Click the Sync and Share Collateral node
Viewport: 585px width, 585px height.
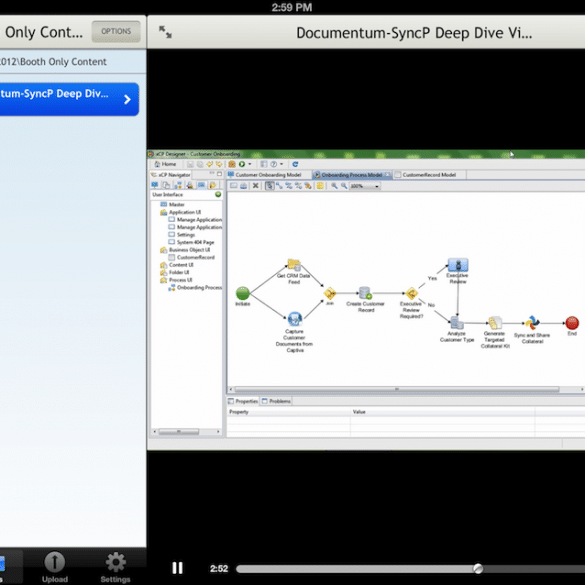coord(532,323)
